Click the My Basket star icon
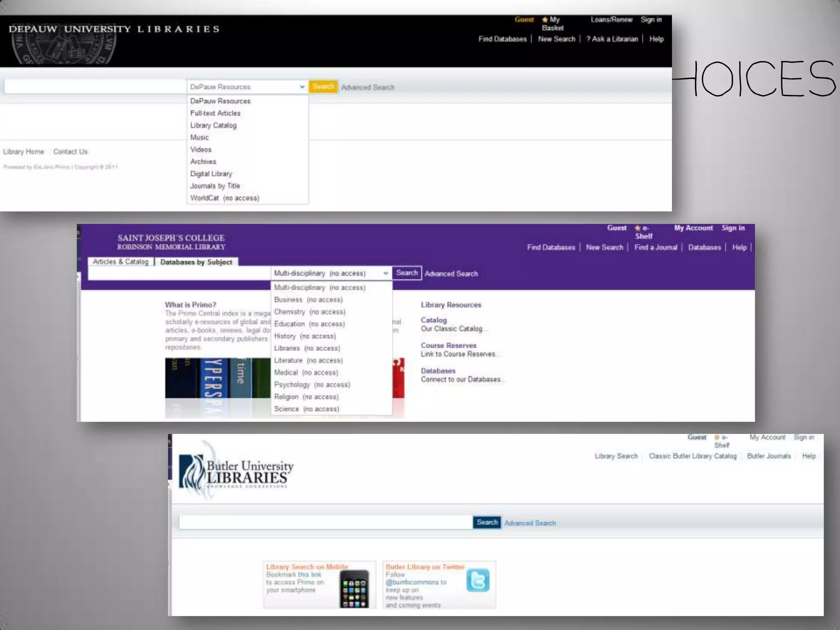Screen dimensions: 840x630 point(545,20)
